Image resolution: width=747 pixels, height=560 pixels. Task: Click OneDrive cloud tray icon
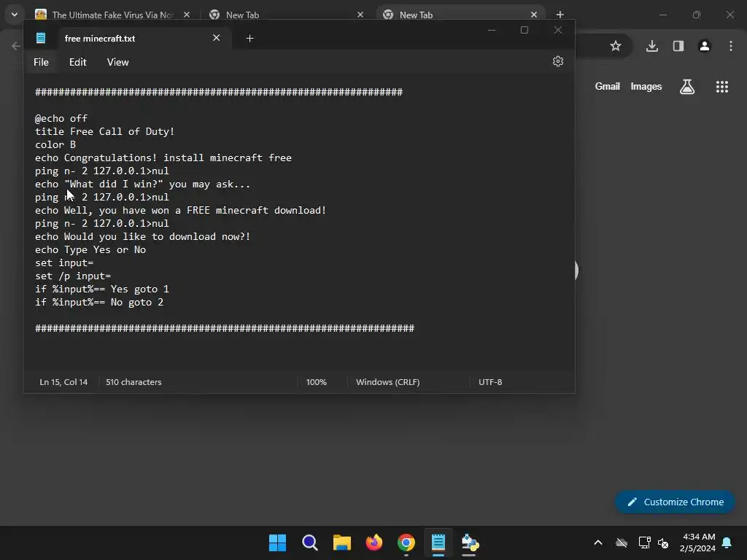622,542
